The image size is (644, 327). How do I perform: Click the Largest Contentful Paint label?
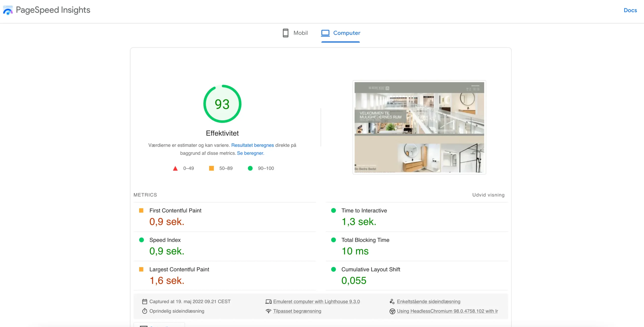coord(179,270)
